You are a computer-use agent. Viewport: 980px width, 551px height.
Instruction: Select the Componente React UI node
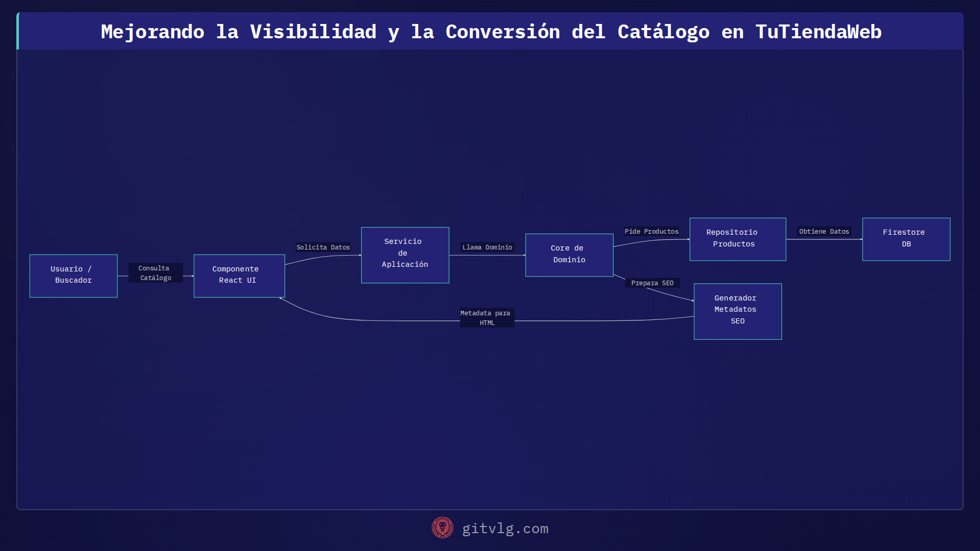click(239, 276)
